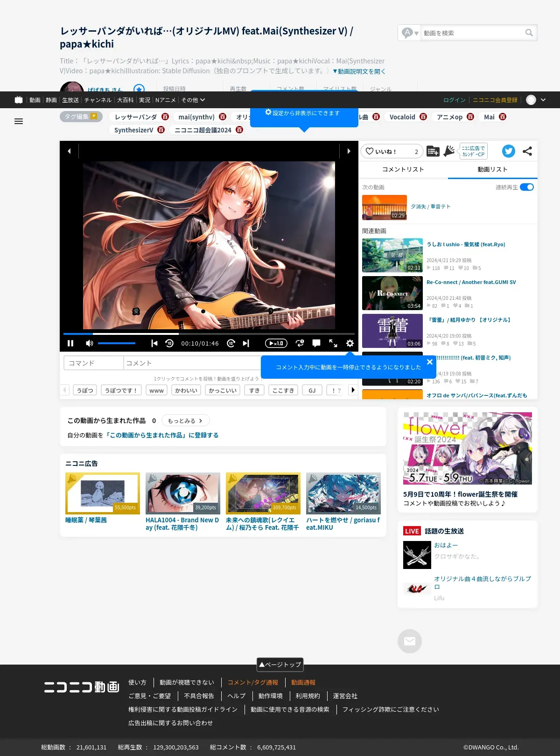Screen dimensions: 560x756
Task: Open Nico-ad megaphone icon
Action: click(x=449, y=151)
